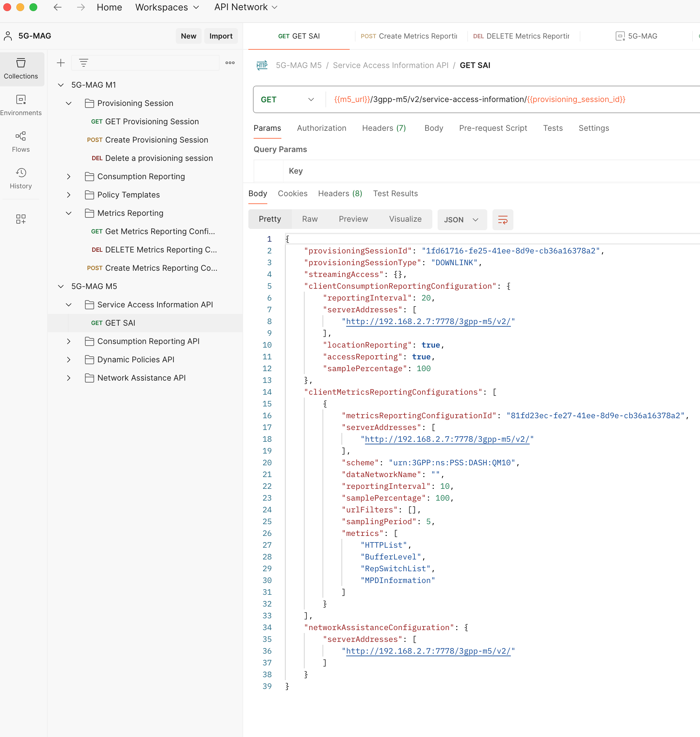The image size is (700, 737).
Task: Open the Test Results tab
Action: (x=395, y=193)
